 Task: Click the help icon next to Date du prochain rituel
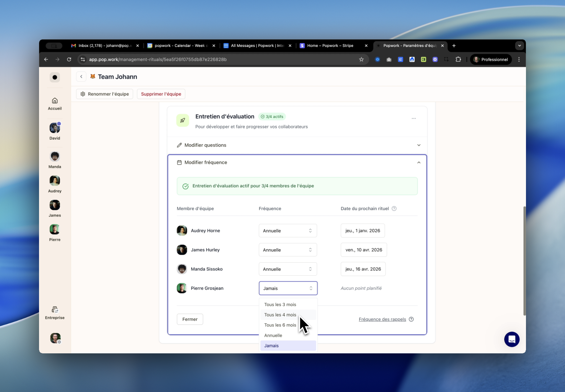(394, 208)
